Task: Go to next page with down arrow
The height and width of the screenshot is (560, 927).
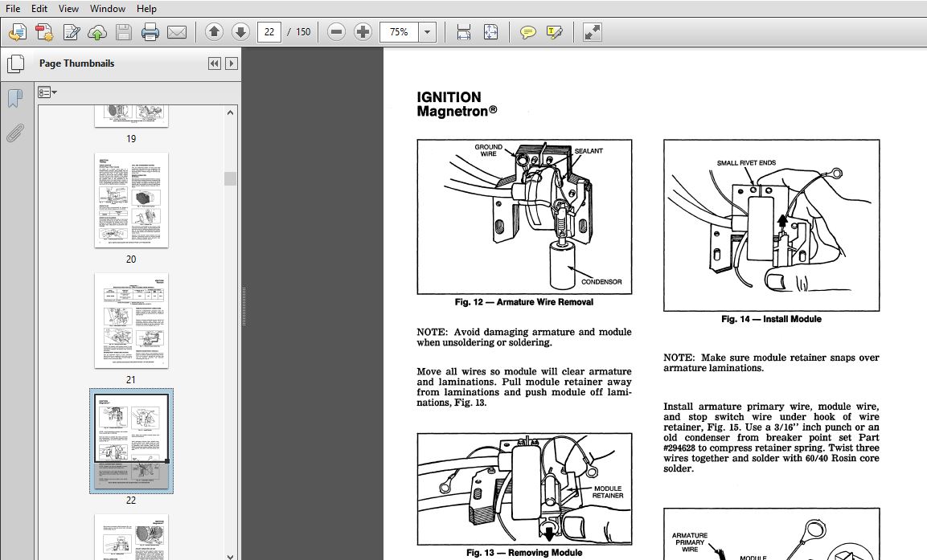Action: [x=240, y=32]
